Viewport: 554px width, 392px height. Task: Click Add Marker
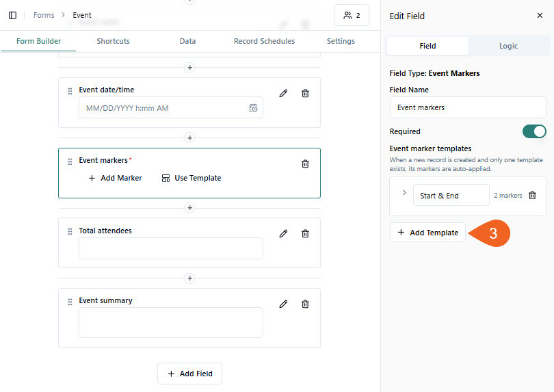[115, 178]
